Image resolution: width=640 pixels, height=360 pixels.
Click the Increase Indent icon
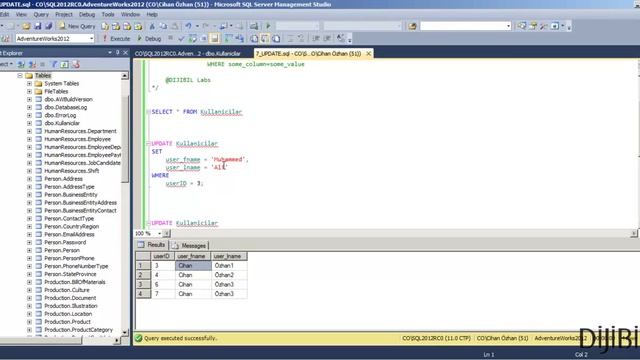(327, 39)
